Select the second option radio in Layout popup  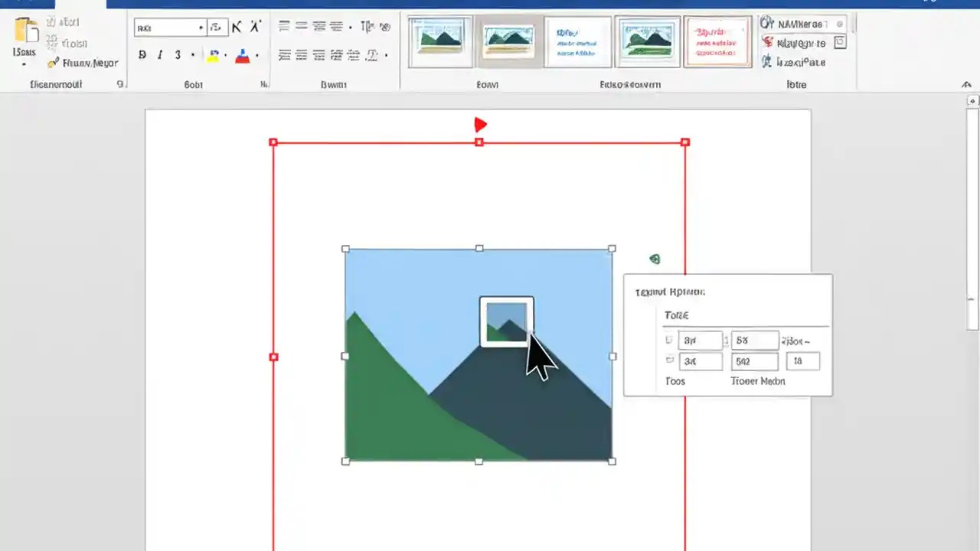point(669,361)
